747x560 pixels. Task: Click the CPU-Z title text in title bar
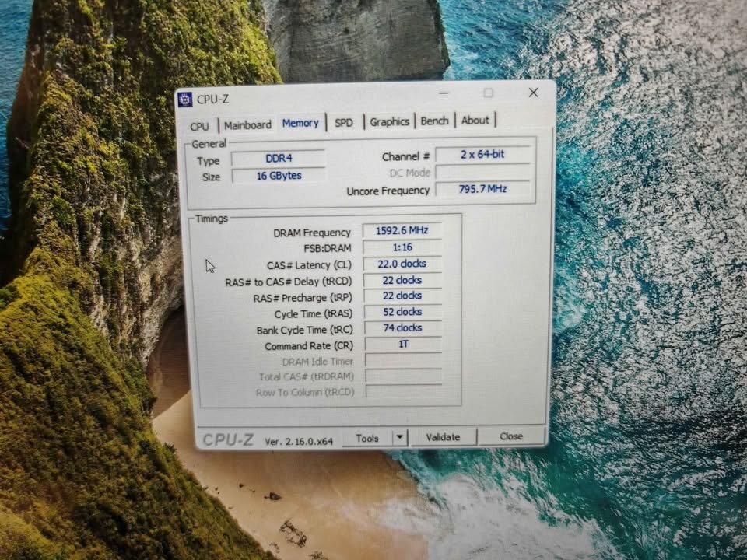tap(213, 99)
